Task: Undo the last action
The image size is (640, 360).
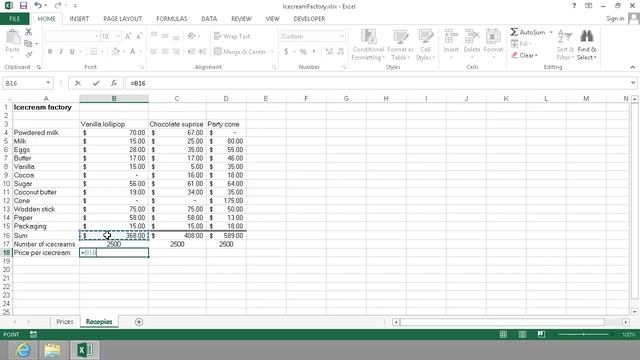Action: (38, 6)
